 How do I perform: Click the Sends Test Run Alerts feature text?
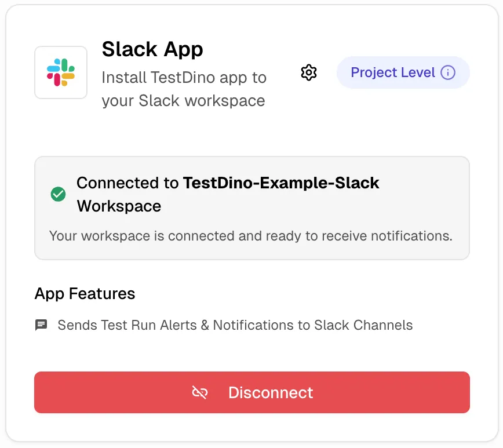coord(235,325)
